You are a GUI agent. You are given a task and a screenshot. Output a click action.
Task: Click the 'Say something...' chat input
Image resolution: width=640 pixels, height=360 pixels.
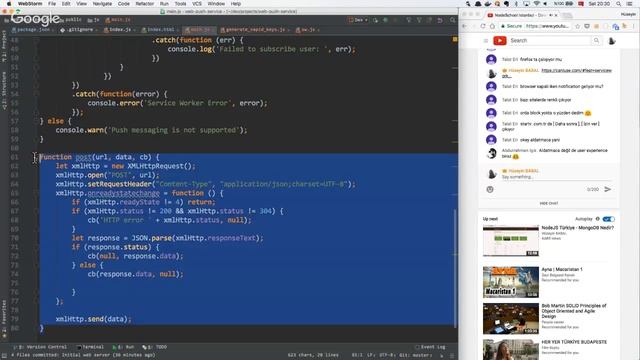pos(557,177)
